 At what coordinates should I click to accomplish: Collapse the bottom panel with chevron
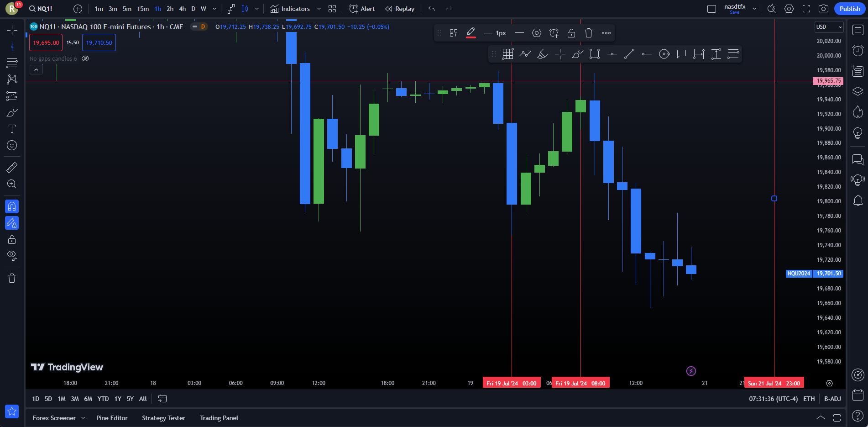(821, 418)
